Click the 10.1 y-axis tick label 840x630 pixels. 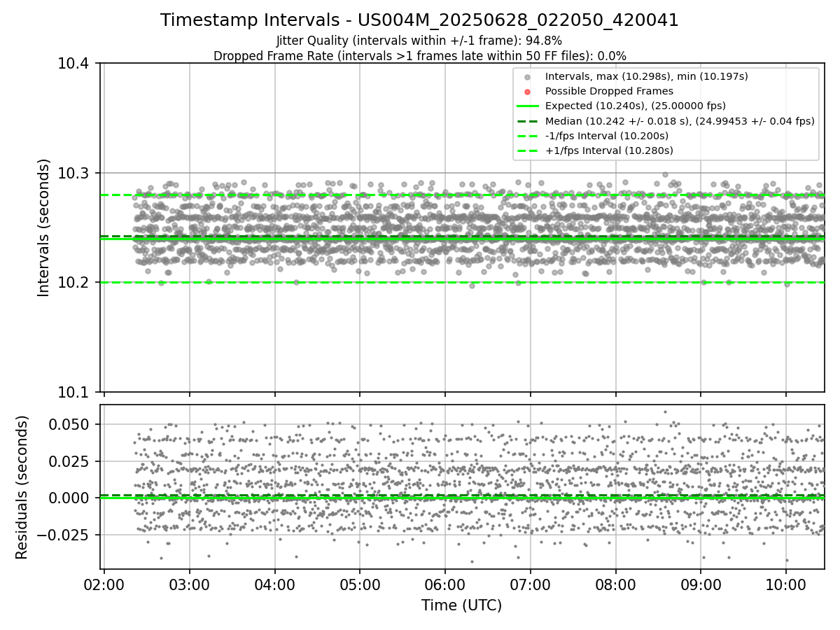pyautogui.click(x=73, y=392)
